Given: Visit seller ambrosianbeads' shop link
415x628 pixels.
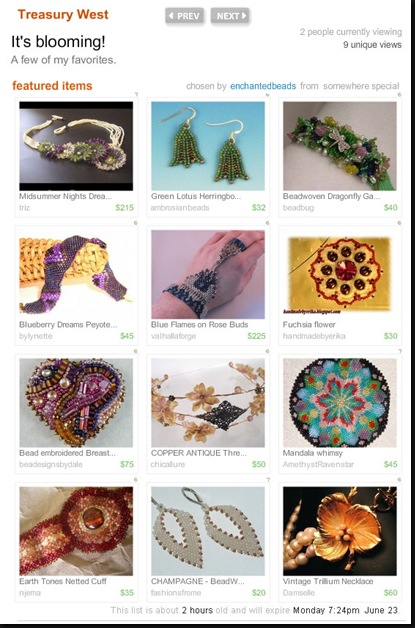Looking at the screenshot, I should (x=180, y=207).
